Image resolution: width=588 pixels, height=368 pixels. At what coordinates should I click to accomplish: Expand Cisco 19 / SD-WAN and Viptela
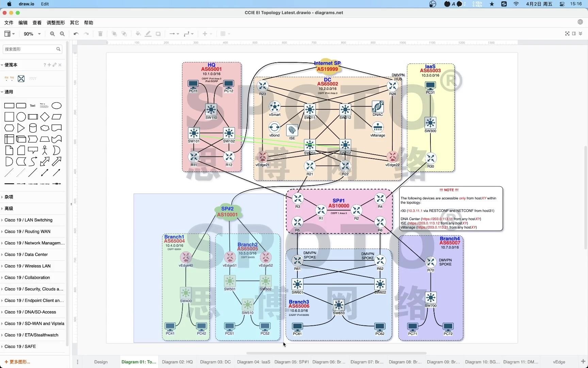[34, 324]
